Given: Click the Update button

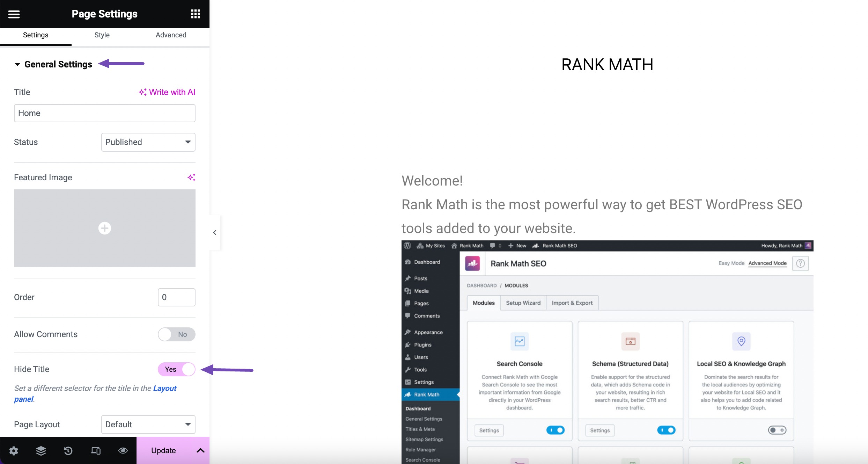Looking at the screenshot, I should pos(164,451).
